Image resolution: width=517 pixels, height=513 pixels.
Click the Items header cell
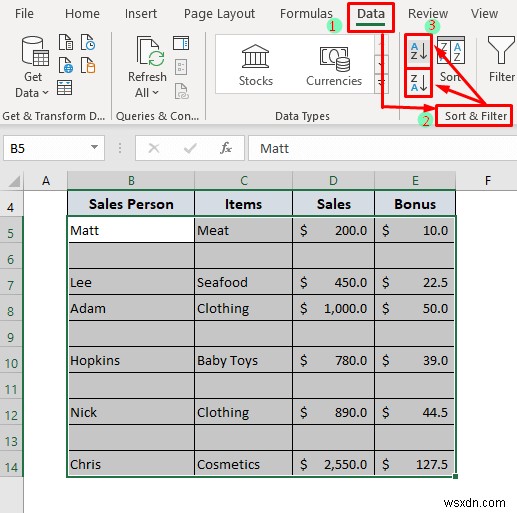click(x=244, y=204)
